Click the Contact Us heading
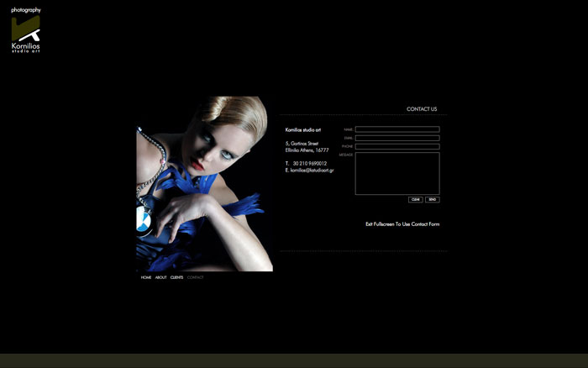588x368 pixels. (x=421, y=109)
